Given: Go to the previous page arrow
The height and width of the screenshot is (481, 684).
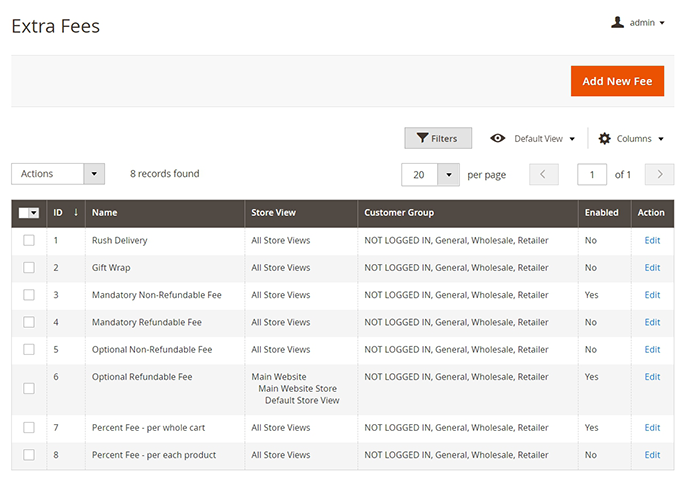Looking at the screenshot, I should (543, 174).
